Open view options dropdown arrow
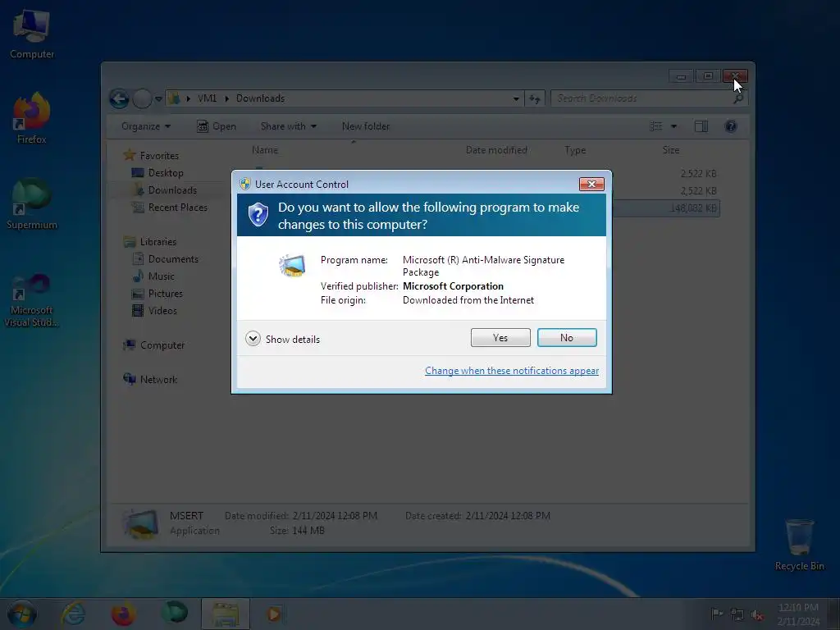Image resolution: width=840 pixels, height=630 pixels. (x=674, y=126)
